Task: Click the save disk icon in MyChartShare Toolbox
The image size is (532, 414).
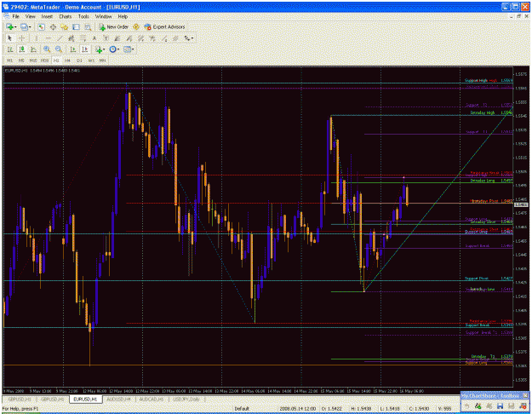Action: coord(500,406)
